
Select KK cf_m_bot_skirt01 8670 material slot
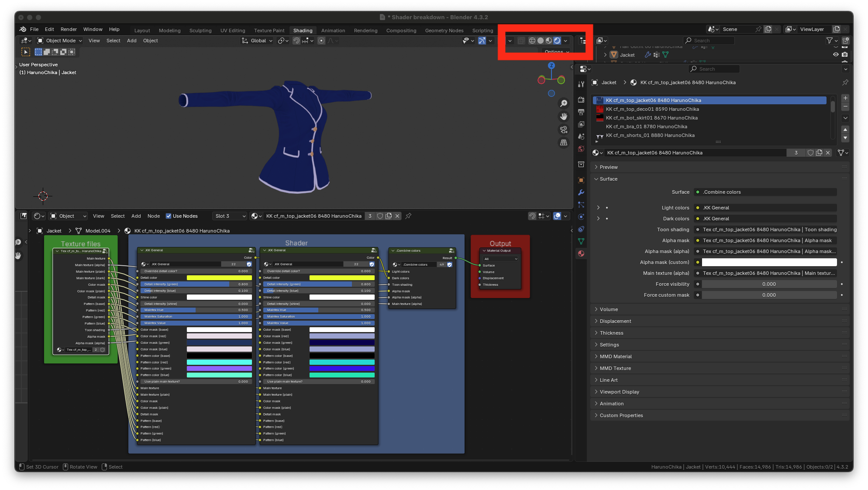click(x=651, y=118)
